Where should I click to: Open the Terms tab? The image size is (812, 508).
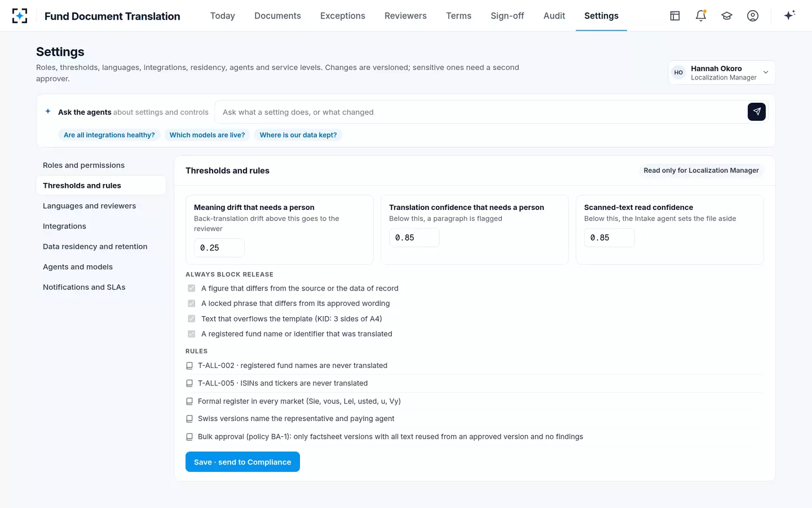tap(458, 16)
